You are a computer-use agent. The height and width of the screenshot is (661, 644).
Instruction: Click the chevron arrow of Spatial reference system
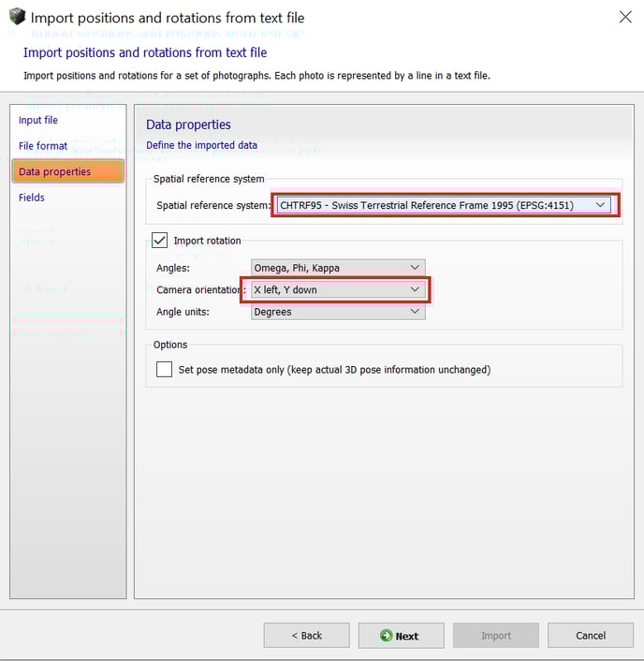pos(601,205)
